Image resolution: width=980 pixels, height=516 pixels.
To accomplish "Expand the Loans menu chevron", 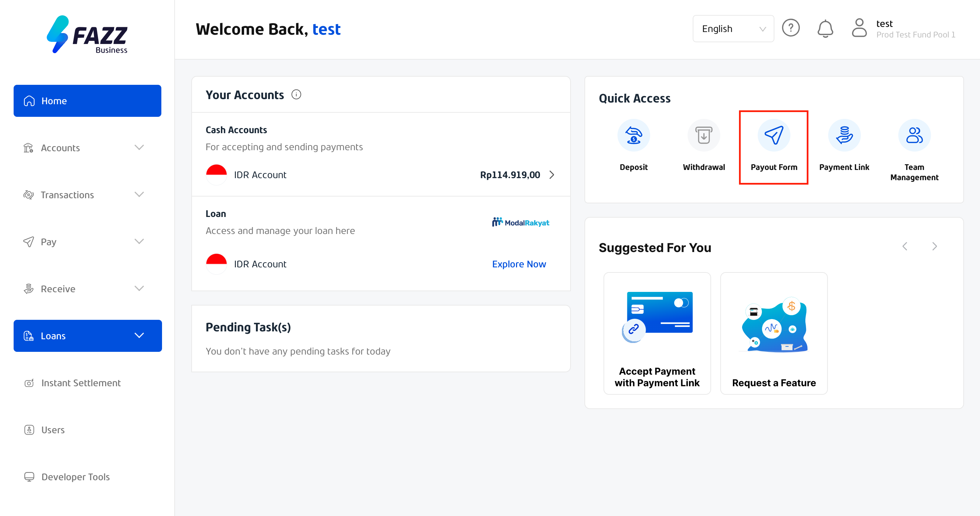I will point(139,335).
